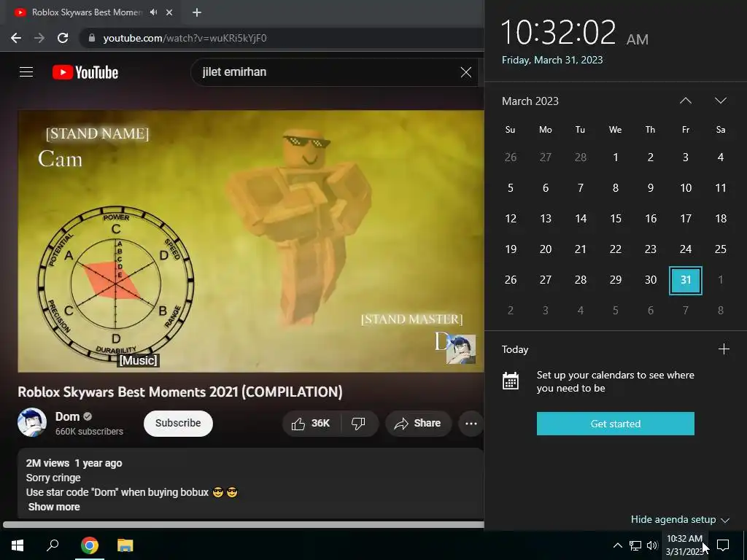Image resolution: width=747 pixels, height=560 pixels.
Task: Click the [Music] caption on video
Action: [138, 360]
